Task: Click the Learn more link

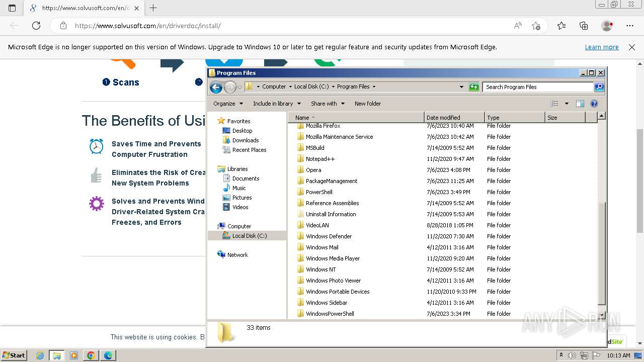Action: (602, 47)
